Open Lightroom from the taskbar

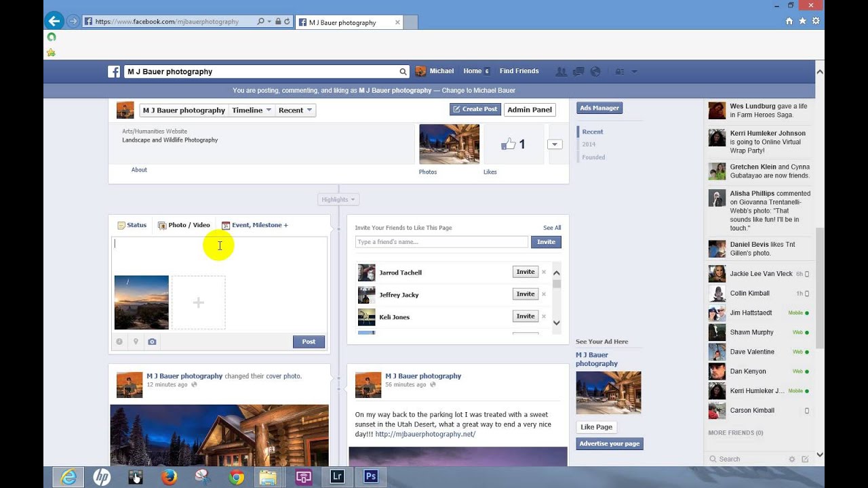click(x=337, y=476)
